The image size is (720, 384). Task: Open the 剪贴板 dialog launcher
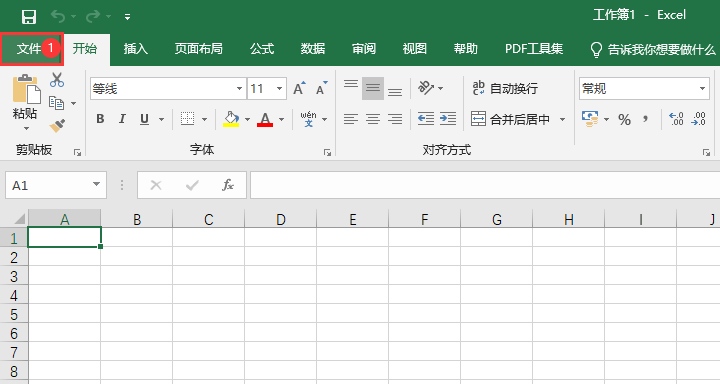(77, 152)
